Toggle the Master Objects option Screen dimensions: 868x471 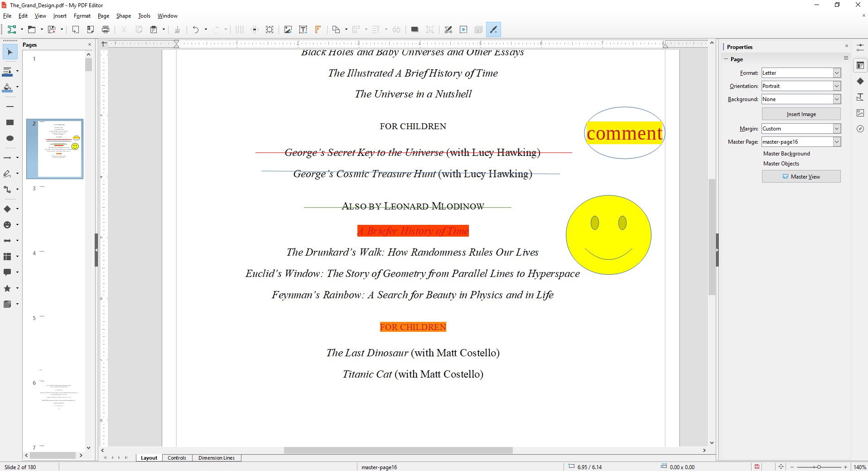[781, 164]
